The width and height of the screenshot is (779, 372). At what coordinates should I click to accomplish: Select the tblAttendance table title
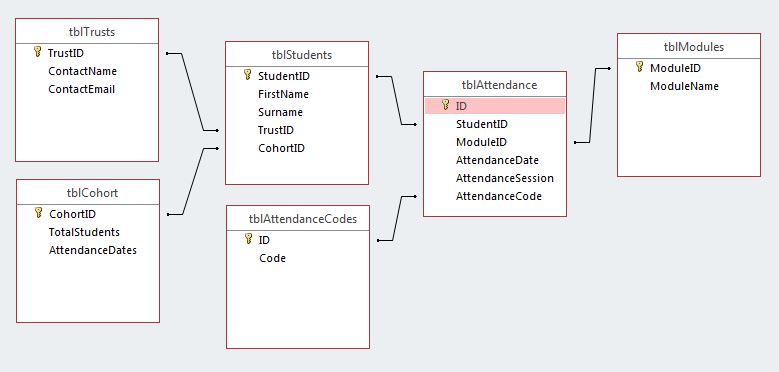point(495,85)
